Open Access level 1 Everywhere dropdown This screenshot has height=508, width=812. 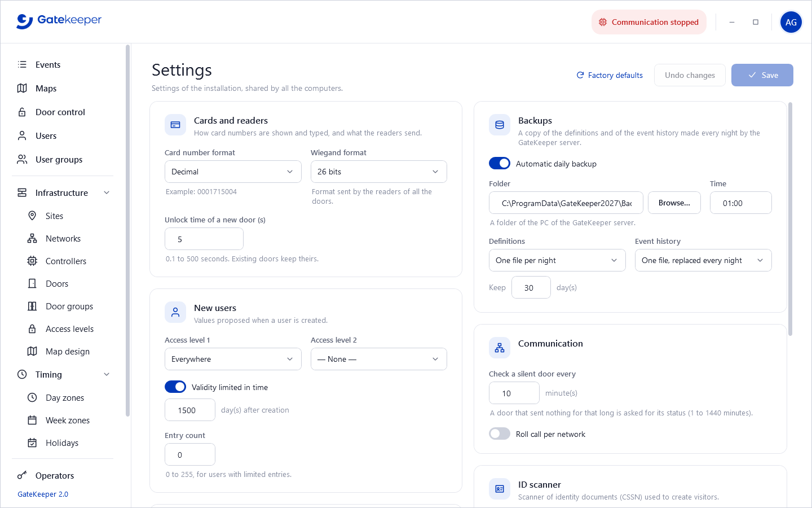pyautogui.click(x=233, y=359)
